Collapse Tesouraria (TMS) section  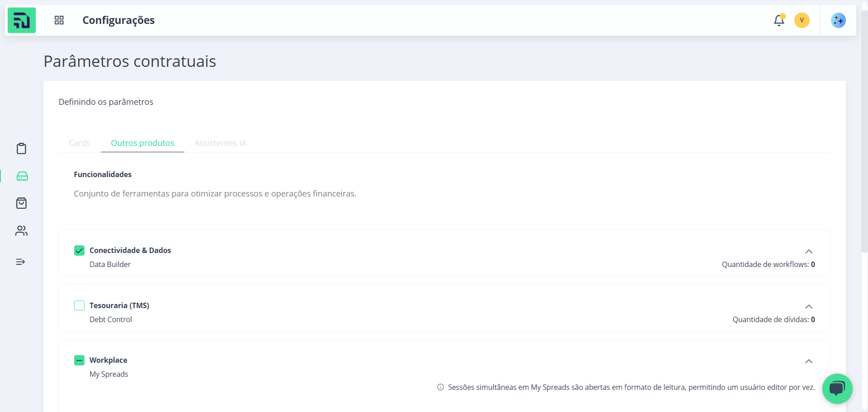pyautogui.click(x=809, y=307)
